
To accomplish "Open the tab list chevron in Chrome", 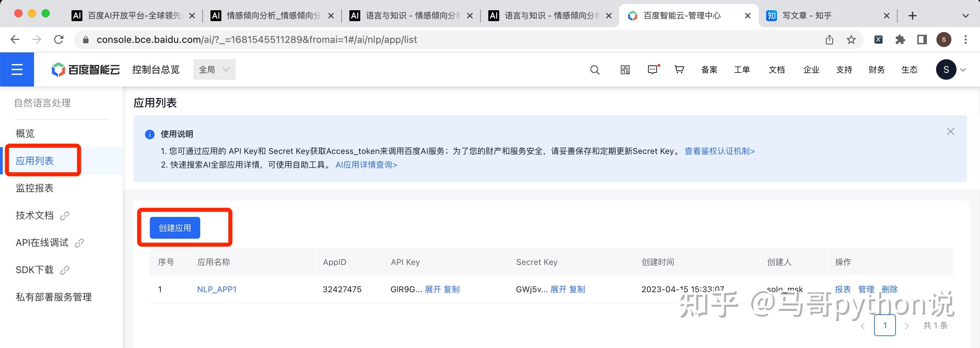I will (965, 16).
